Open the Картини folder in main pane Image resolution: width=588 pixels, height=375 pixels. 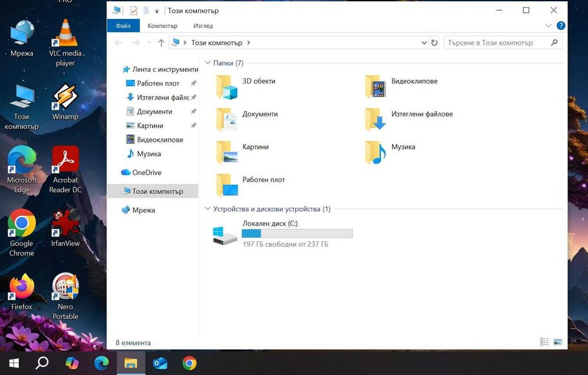[242, 152]
